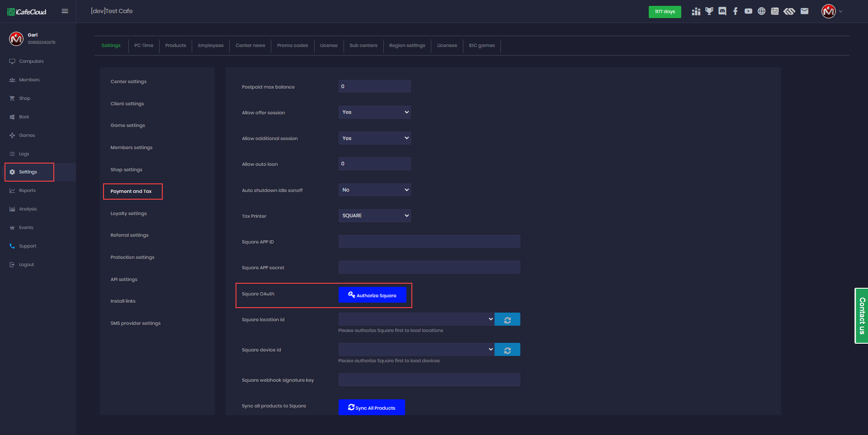Toggle the hamburger sidebar menu icon
The height and width of the screenshot is (435, 868).
point(65,11)
